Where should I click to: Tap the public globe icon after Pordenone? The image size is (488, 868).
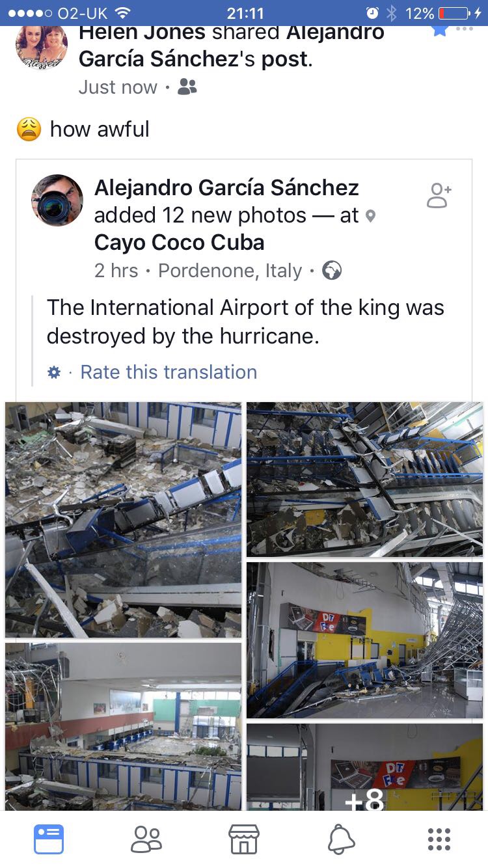point(332,270)
